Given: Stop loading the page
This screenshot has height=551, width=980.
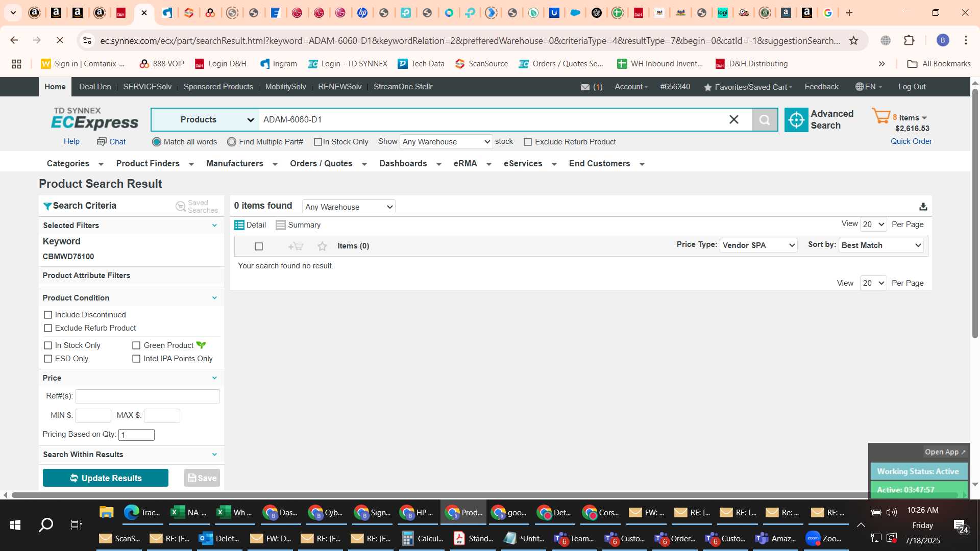Looking at the screenshot, I should (59, 40).
